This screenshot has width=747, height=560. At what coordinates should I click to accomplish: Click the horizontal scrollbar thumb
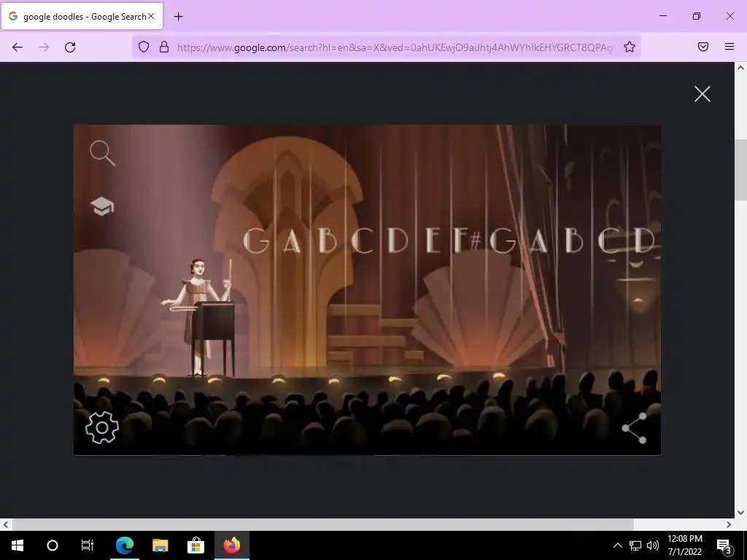pyautogui.click(x=322, y=524)
